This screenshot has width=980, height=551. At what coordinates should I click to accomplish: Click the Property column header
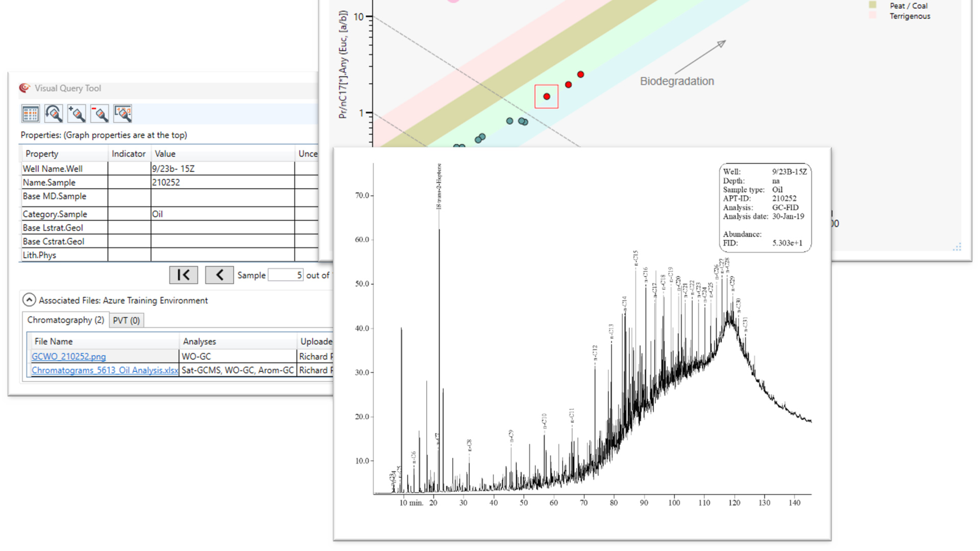(64, 154)
